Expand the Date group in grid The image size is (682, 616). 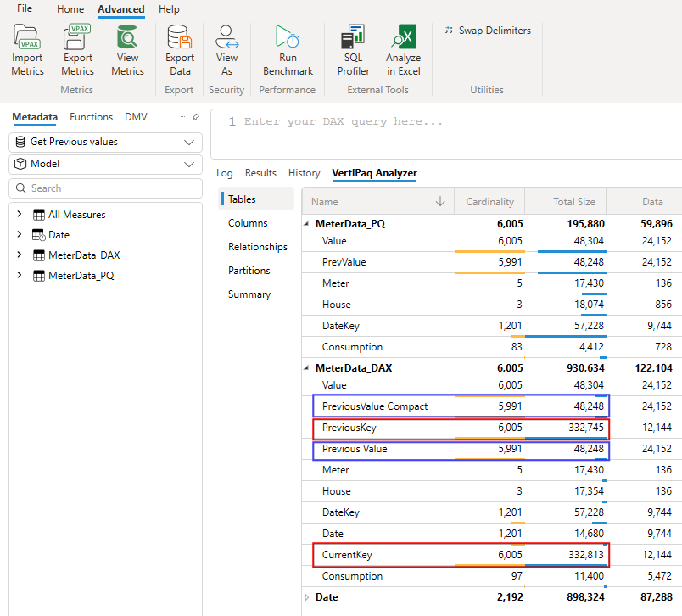(x=306, y=597)
